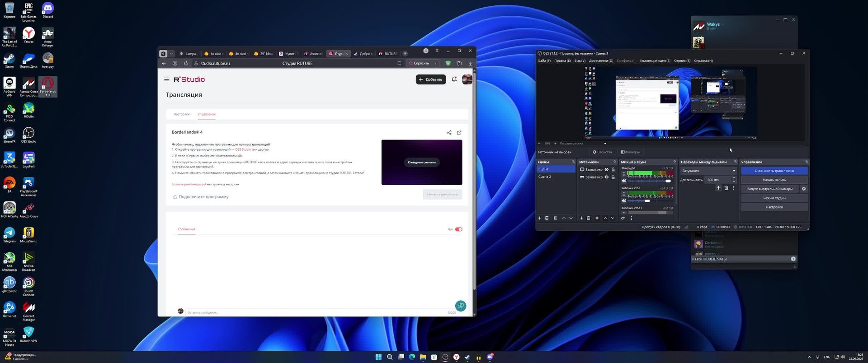Delete selected scene with OBS Scenes trash icon
868x363 pixels.
tap(547, 218)
